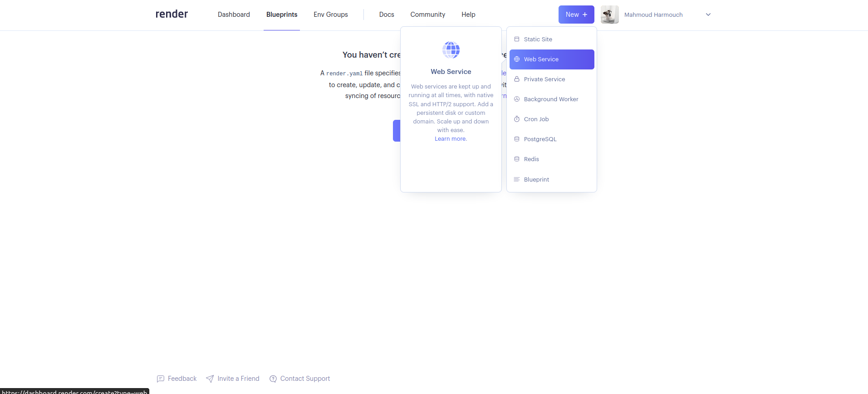Select Cron Job from the New menu
Screen dimensions: 868x394
point(552,119)
